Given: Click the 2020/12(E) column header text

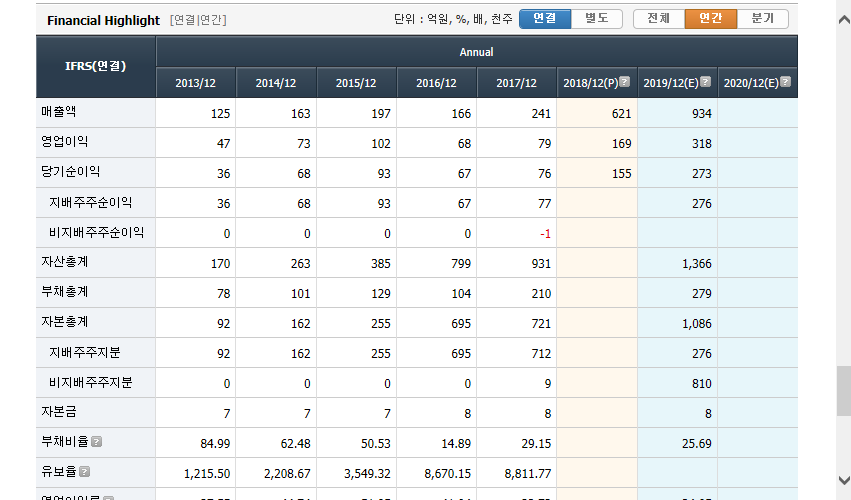Looking at the screenshot, I should click(x=751, y=83).
